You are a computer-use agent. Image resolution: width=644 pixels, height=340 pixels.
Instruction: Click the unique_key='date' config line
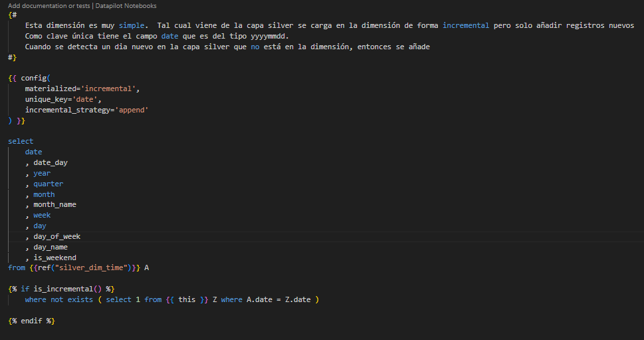[x=63, y=99]
